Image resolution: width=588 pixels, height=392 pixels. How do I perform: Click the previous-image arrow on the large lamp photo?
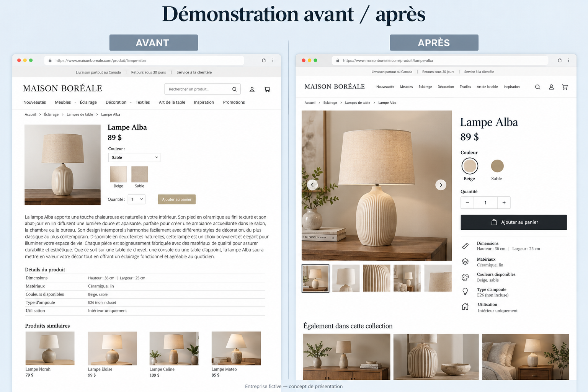pyautogui.click(x=312, y=185)
